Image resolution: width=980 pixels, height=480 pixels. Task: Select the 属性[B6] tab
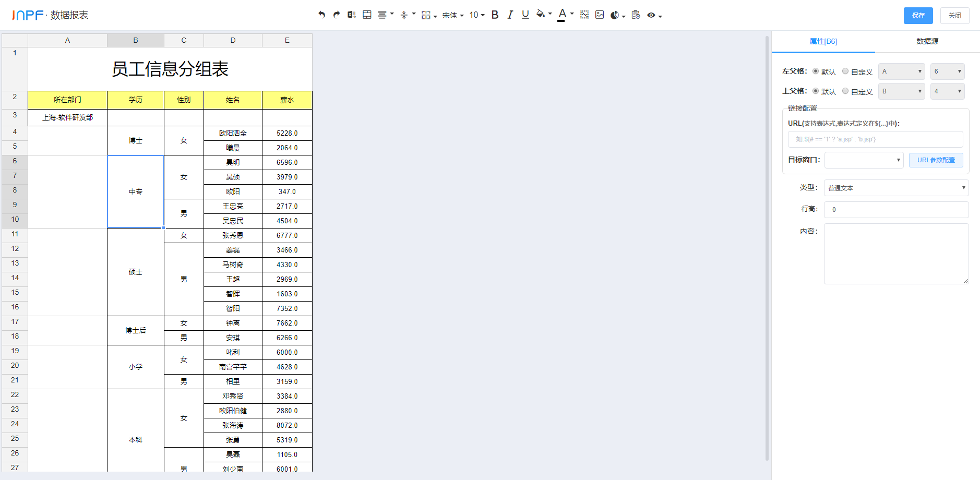[823, 41]
